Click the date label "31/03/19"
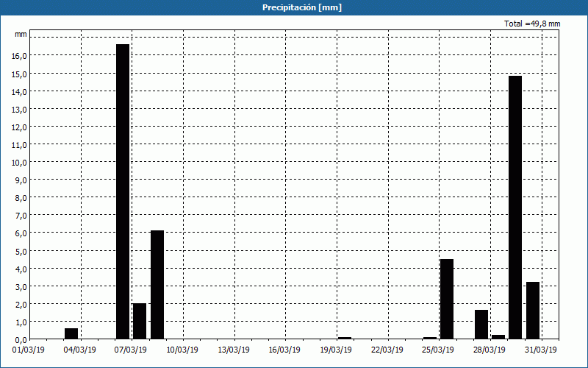 click(x=541, y=350)
